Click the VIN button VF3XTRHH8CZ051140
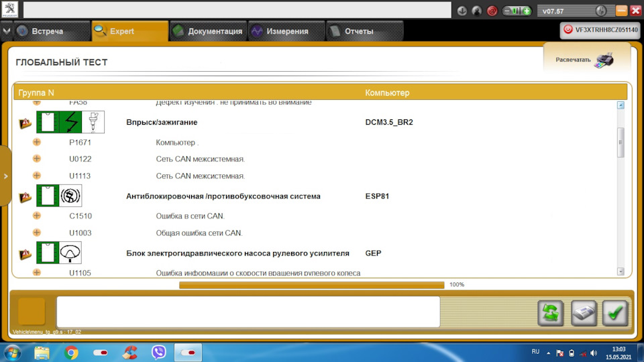The height and width of the screenshot is (362, 644). (x=600, y=30)
